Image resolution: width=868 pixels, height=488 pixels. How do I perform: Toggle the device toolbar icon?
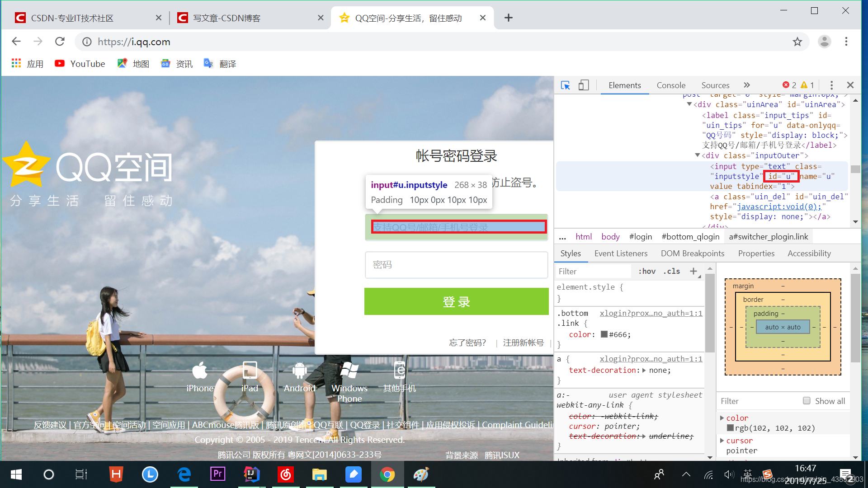pyautogui.click(x=584, y=85)
